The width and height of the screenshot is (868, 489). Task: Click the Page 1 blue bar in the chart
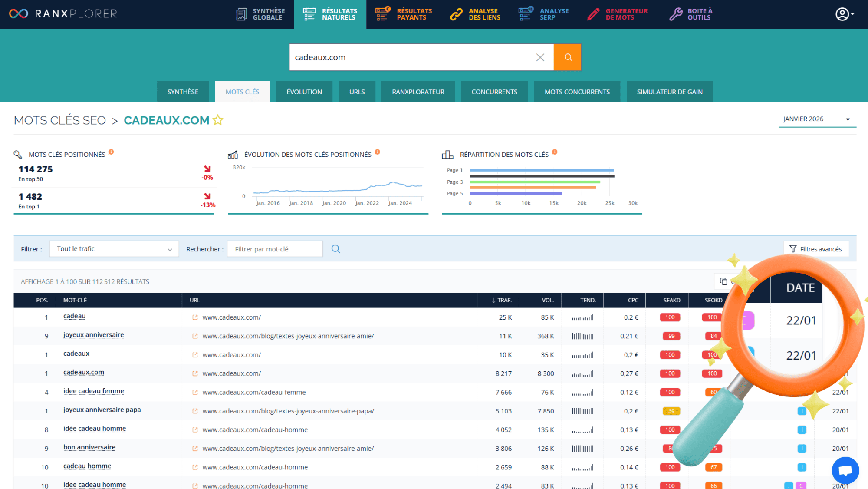pyautogui.click(x=541, y=170)
